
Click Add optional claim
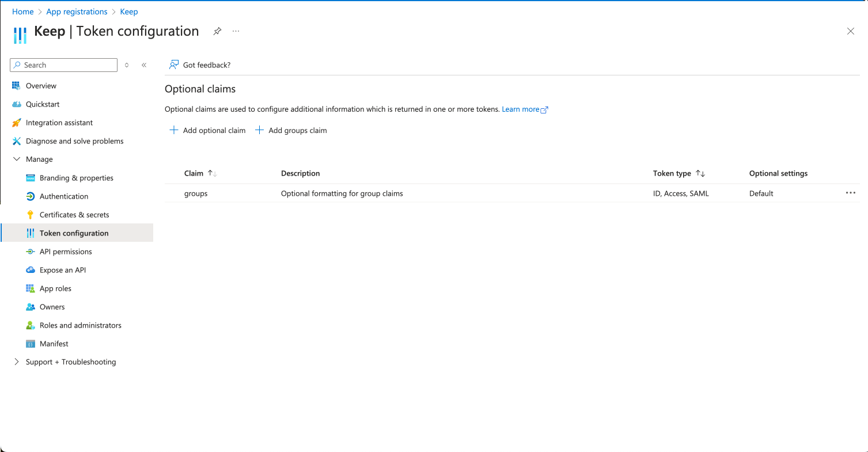coord(207,131)
